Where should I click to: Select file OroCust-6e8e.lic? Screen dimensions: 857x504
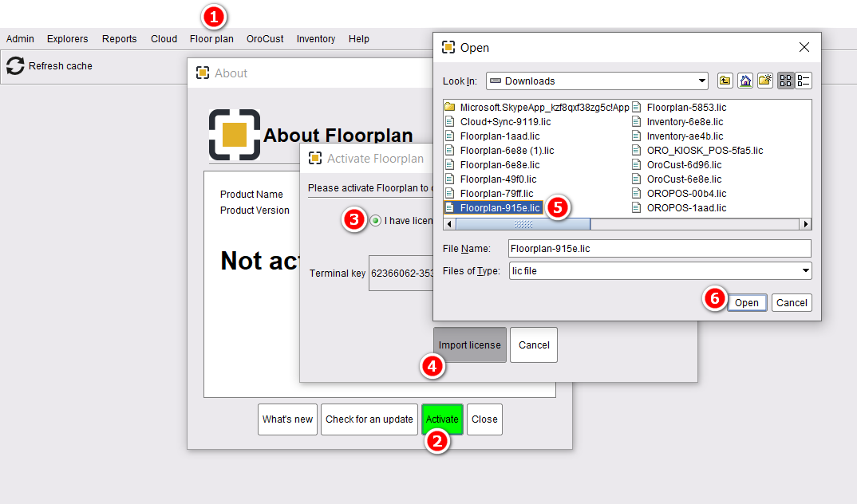[x=685, y=179]
